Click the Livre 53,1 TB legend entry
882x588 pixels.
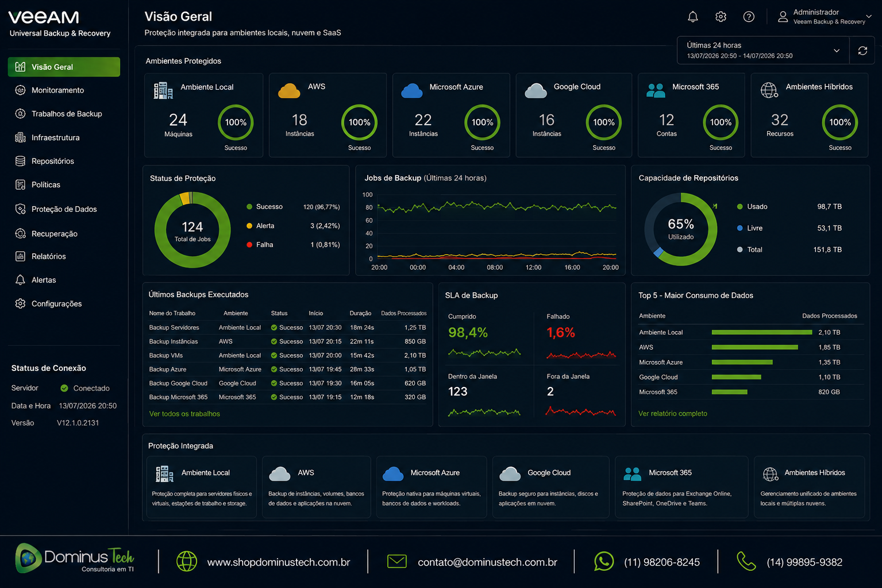(789, 228)
